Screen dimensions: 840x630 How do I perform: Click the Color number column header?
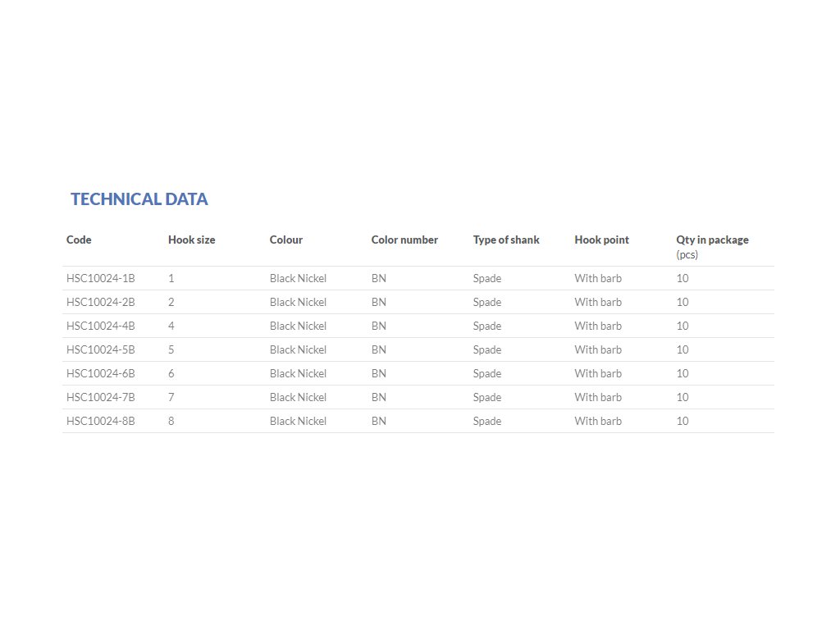click(x=404, y=240)
